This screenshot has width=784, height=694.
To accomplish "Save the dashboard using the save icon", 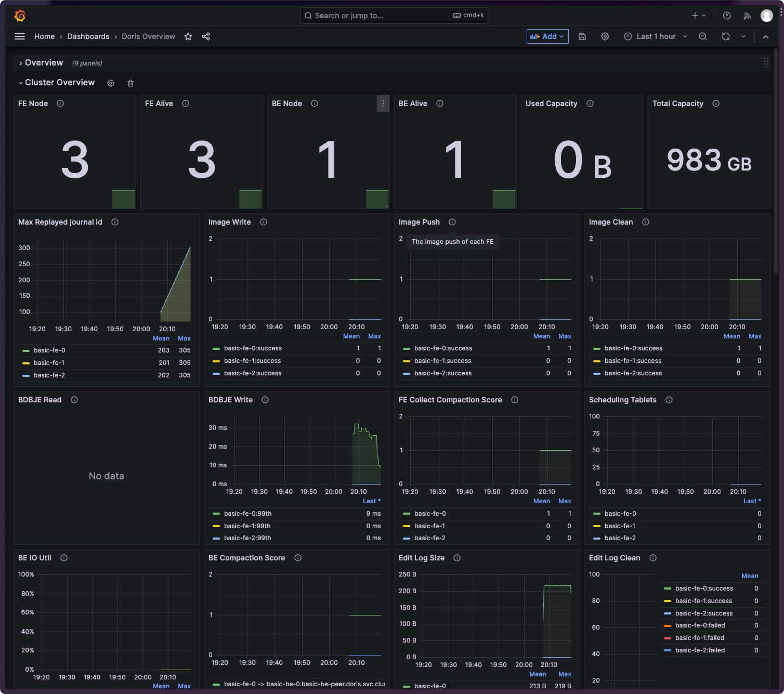I will tap(582, 36).
